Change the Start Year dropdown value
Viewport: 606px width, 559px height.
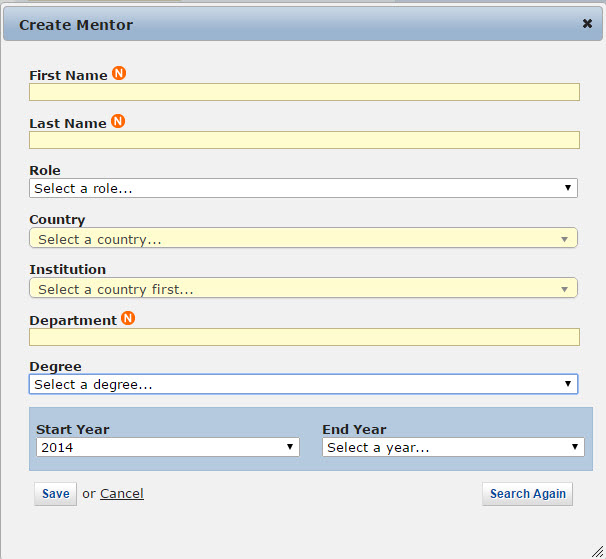pos(167,448)
